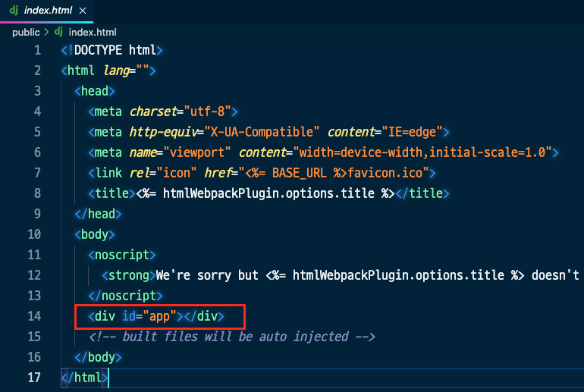Click the charset="utf-8" attribute
Viewport: 584px width, 392px height.
click(181, 111)
